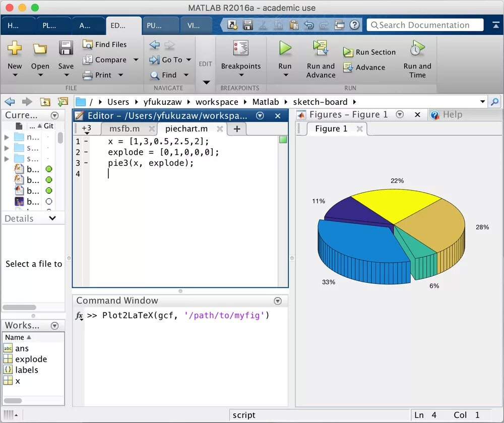Save the script with the Save icon
Viewport: 504px width, 423px height.
point(66,48)
